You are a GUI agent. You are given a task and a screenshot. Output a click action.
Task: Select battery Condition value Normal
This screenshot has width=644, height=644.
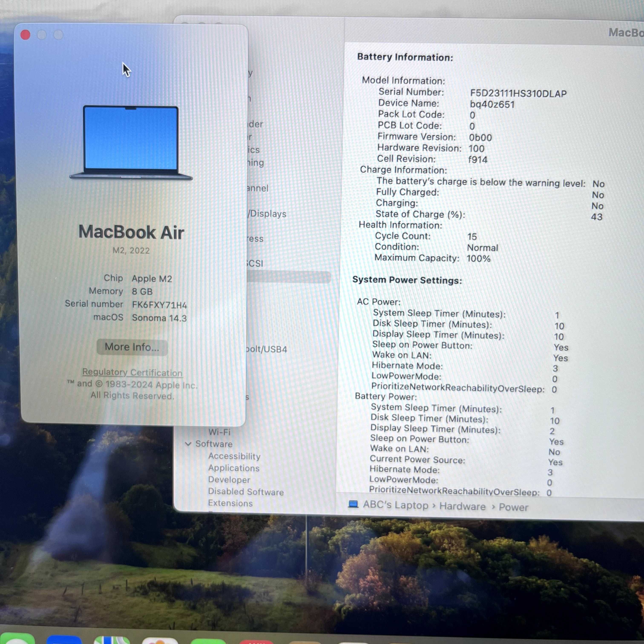[x=482, y=248]
